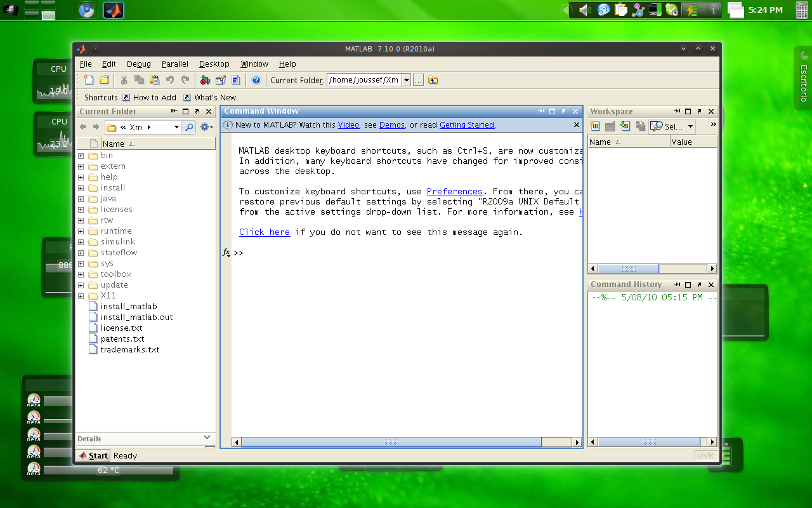Open Help with the blue question mark
This screenshot has width=812, height=508.
[256, 80]
